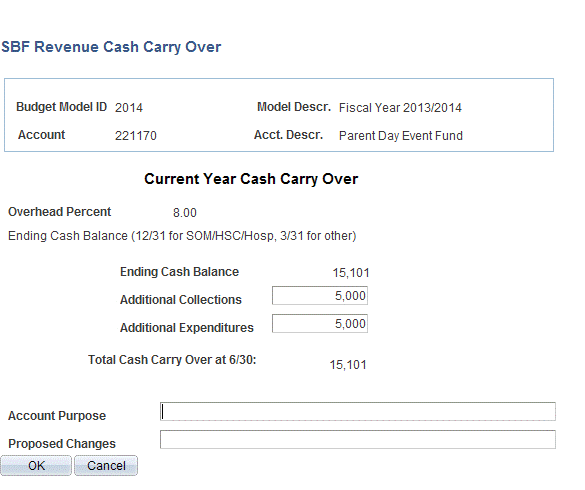Viewport: 585px width, 490px height.
Task: Click the Account Purpose label
Action: (x=57, y=416)
